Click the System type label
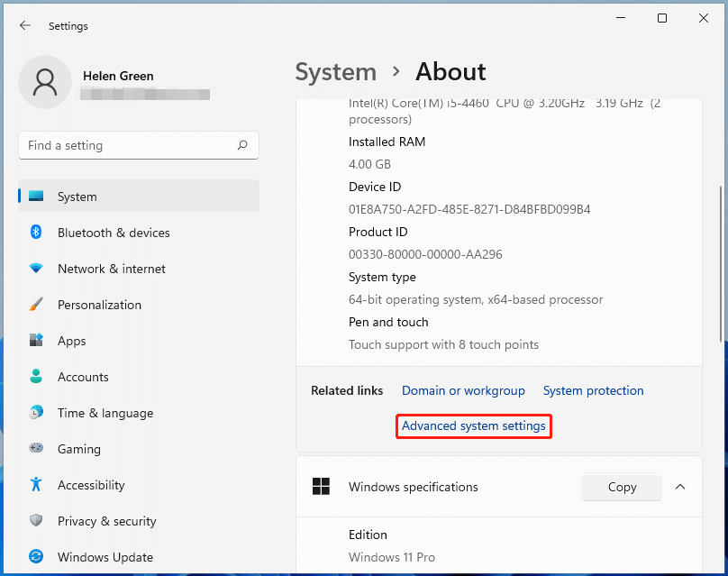The width and height of the screenshot is (728, 576). [382, 278]
